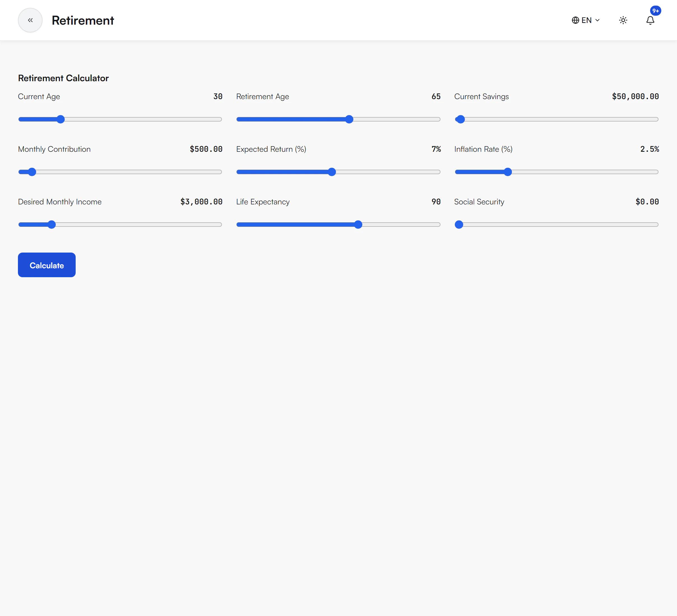The width and height of the screenshot is (677, 616).
Task: Click the Calculate button
Action: [x=47, y=265]
